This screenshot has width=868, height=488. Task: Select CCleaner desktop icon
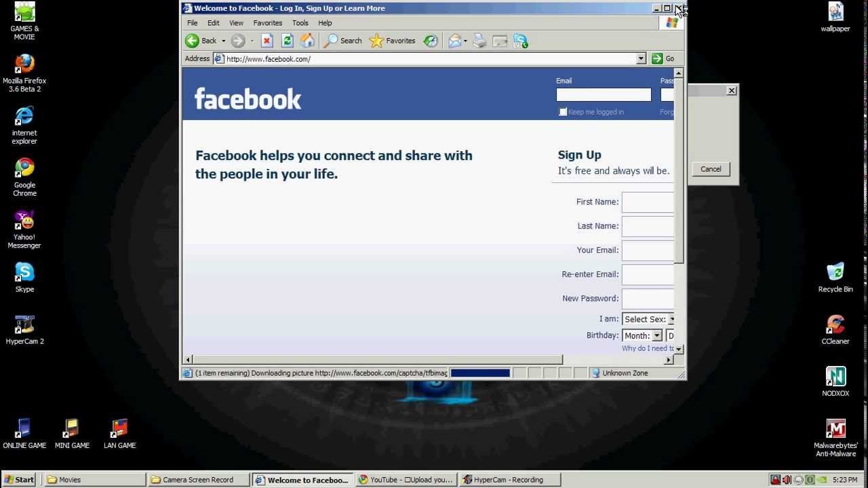click(835, 329)
